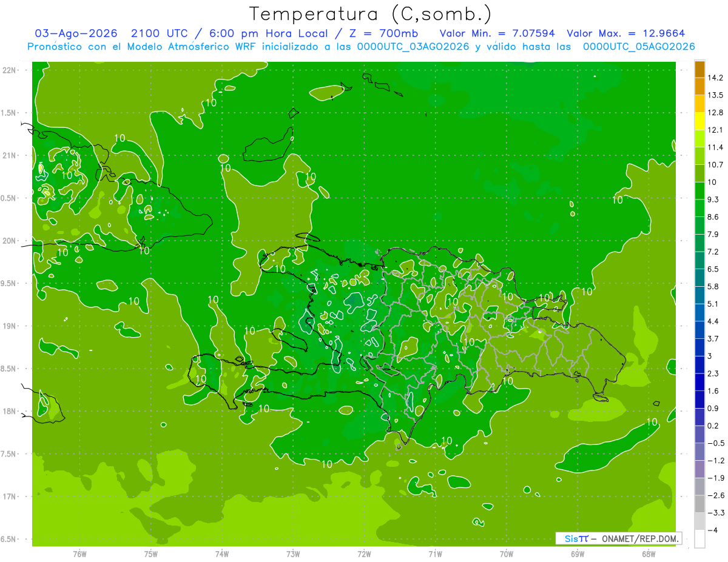Click the '68W' longitude label

pos(649,554)
